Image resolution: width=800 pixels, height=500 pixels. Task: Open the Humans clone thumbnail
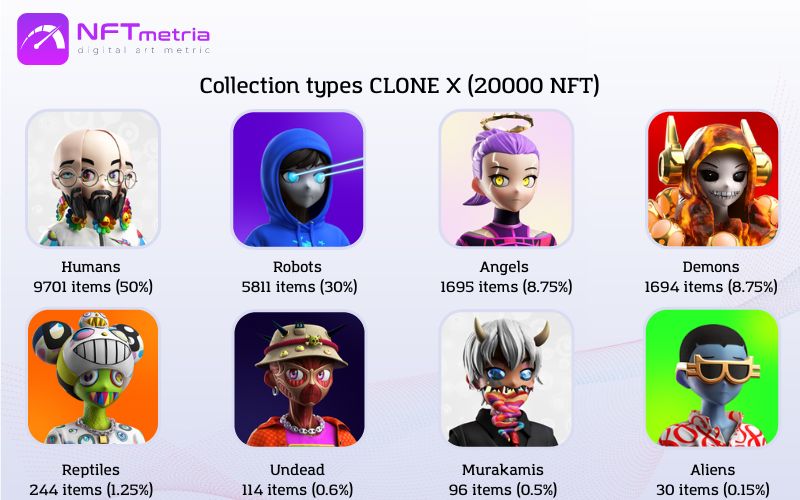[93, 179]
